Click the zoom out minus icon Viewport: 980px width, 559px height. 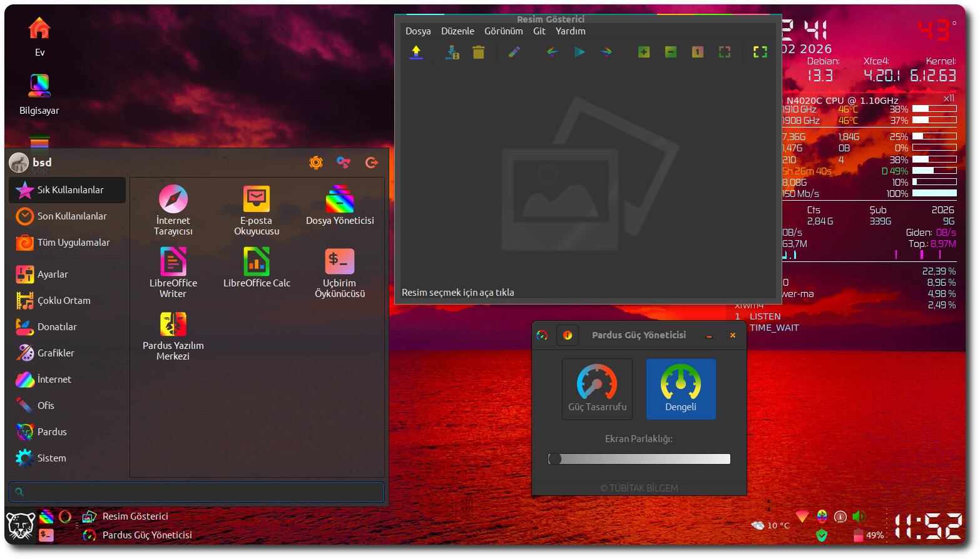pyautogui.click(x=670, y=53)
